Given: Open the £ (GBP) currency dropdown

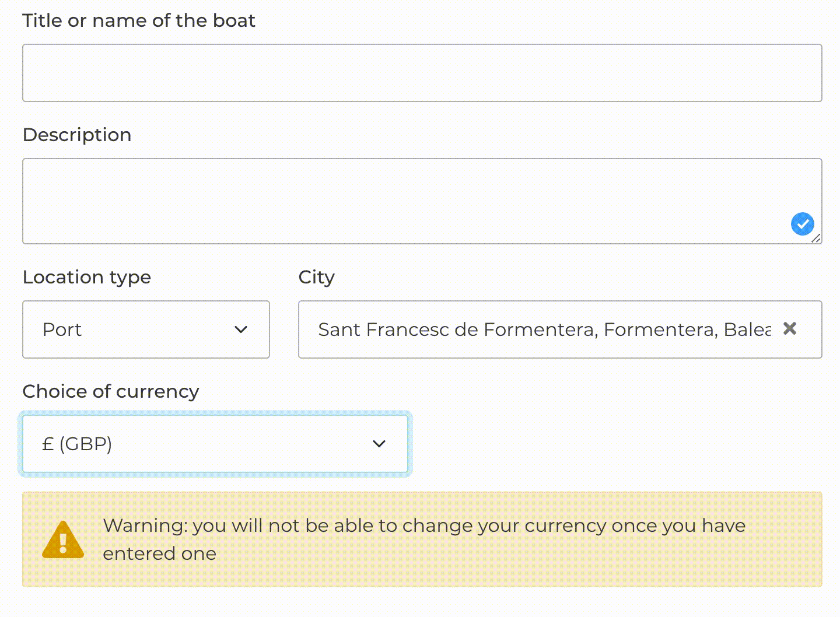Looking at the screenshot, I should point(215,444).
